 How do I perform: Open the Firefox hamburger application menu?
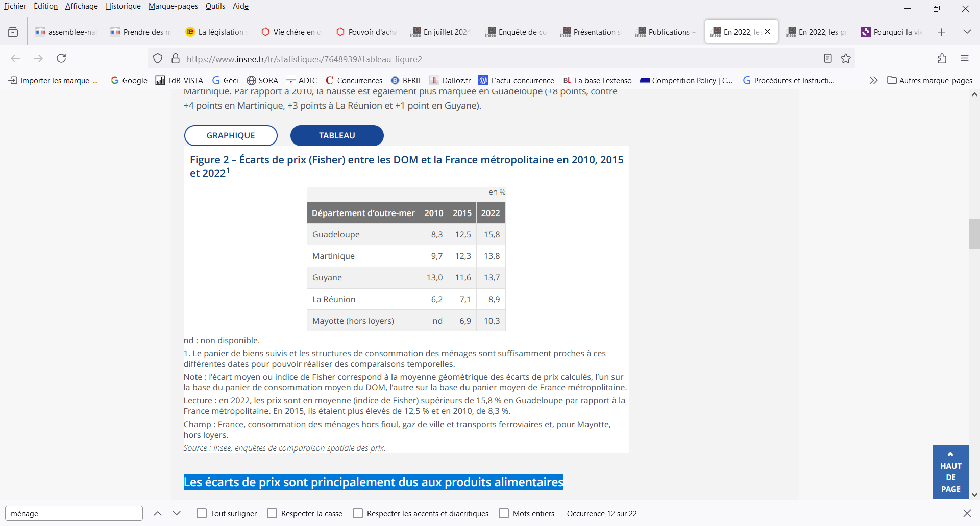964,58
